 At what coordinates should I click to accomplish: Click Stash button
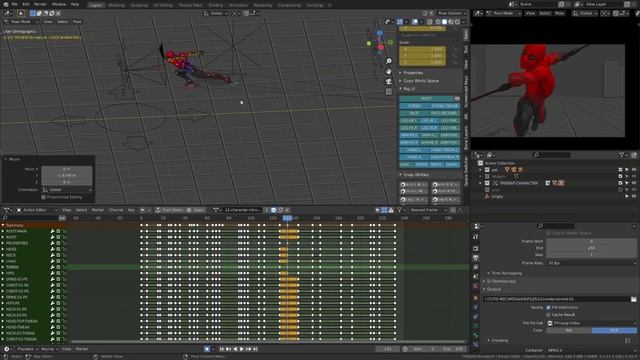pos(195,210)
